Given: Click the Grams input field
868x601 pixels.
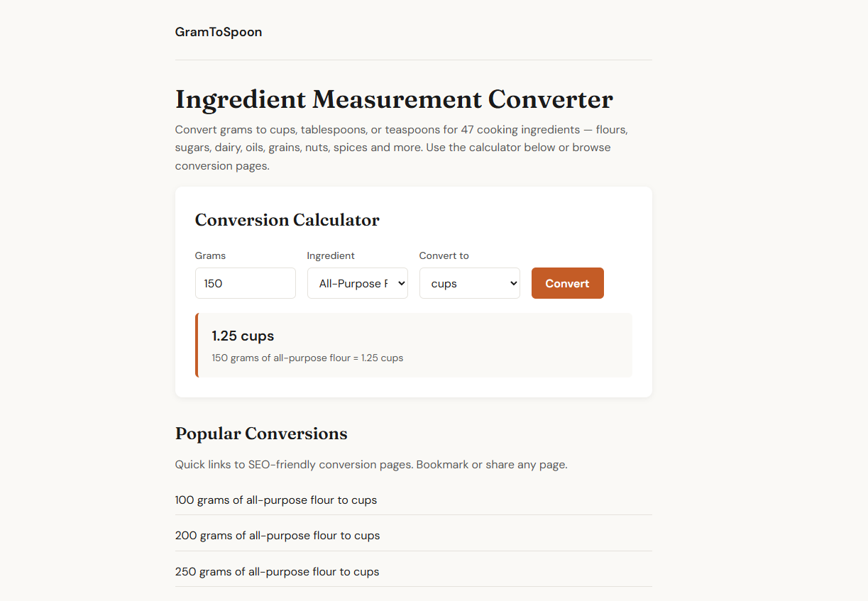Looking at the screenshot, I should tap(245, 283).
